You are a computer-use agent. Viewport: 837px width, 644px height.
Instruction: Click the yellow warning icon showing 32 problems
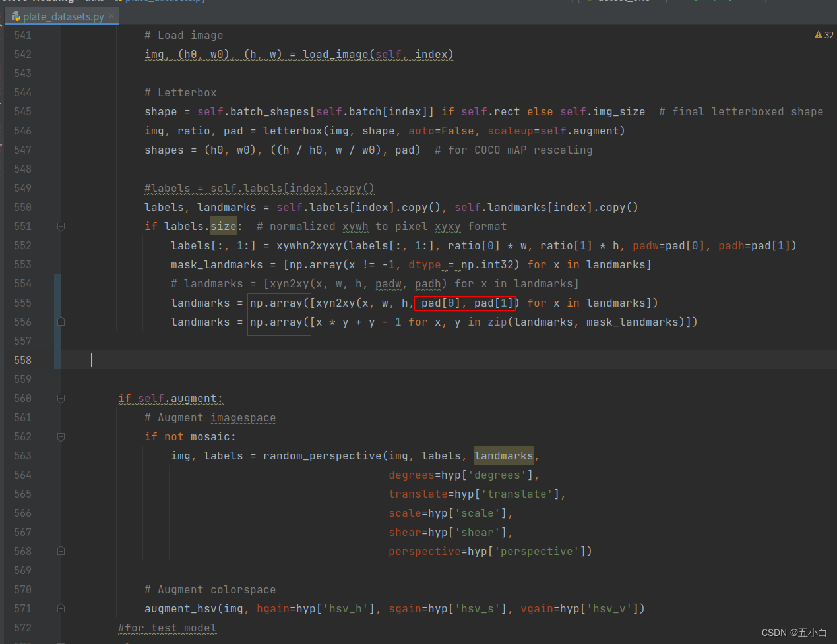(819, 35)
